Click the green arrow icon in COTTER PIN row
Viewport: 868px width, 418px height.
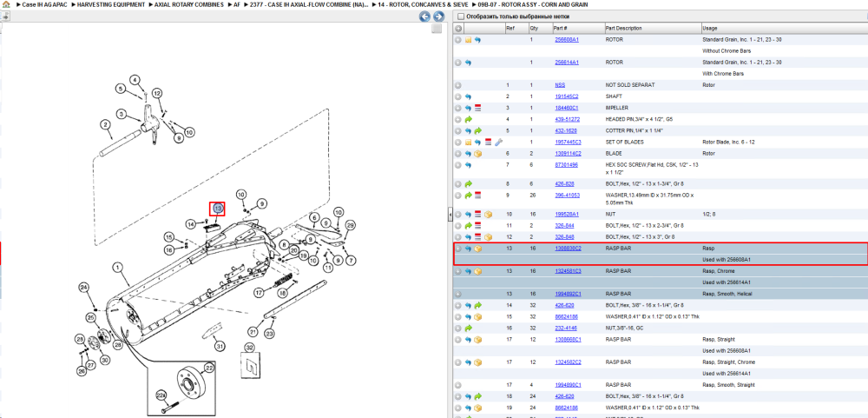(477, 131)
